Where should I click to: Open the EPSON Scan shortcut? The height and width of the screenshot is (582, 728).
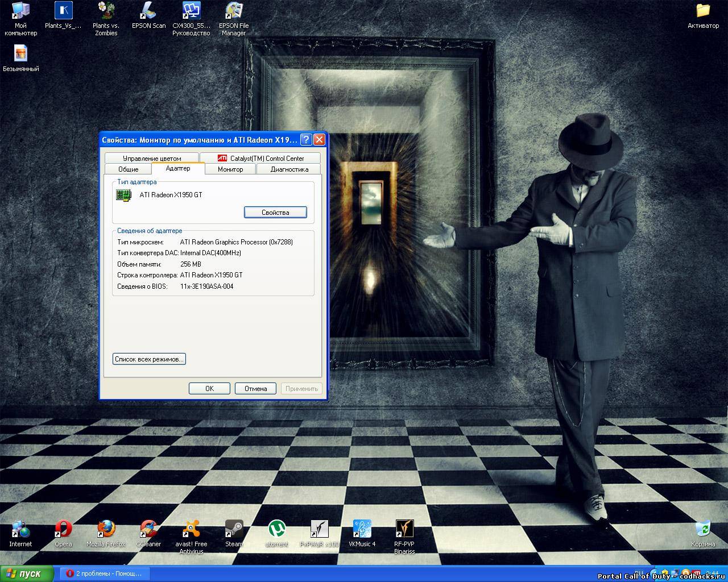[x=148, y=15]
